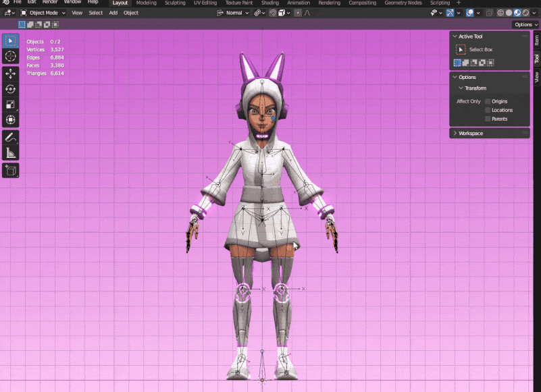Add a new workspace with plus button
The width and height of the screenshot is (541, 392).
pyautogui.click(x=459, y=3)
